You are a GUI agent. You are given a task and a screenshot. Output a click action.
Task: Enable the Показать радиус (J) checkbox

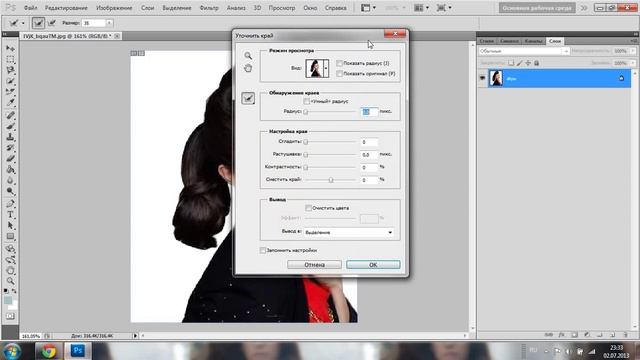click(339, 63)
